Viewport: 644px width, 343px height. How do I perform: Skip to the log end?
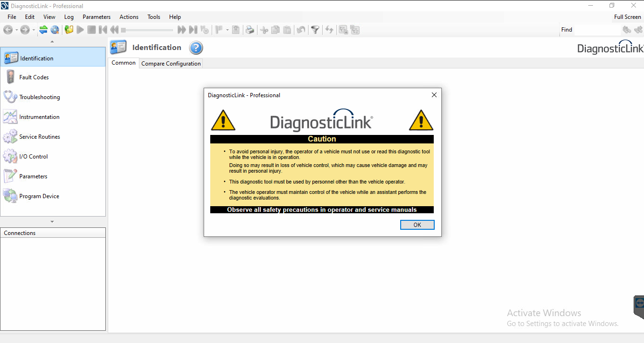coord(193,30)
